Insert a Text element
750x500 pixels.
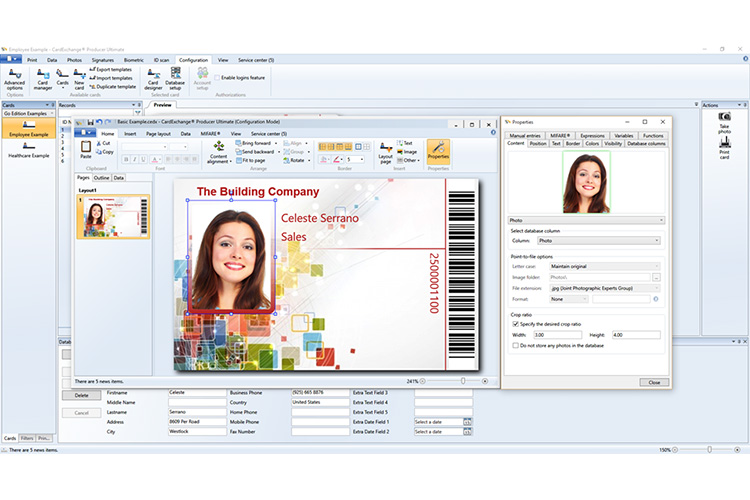(405, 143)
